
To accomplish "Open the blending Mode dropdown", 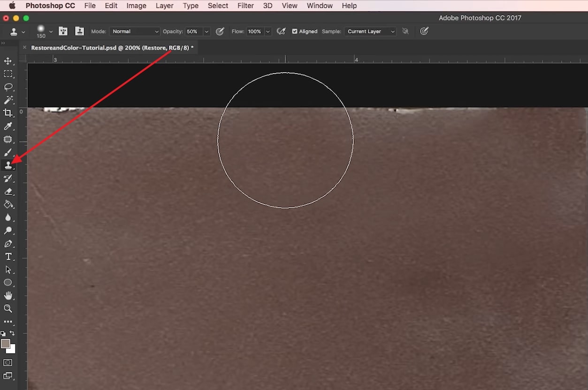I will pyautogui.click(x=135, y=31).
